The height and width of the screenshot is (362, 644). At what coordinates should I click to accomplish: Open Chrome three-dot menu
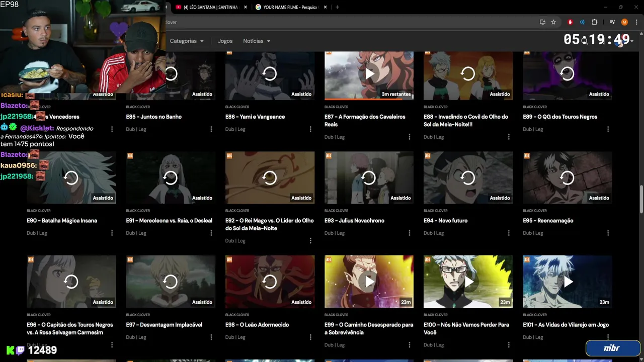point(636,22)
